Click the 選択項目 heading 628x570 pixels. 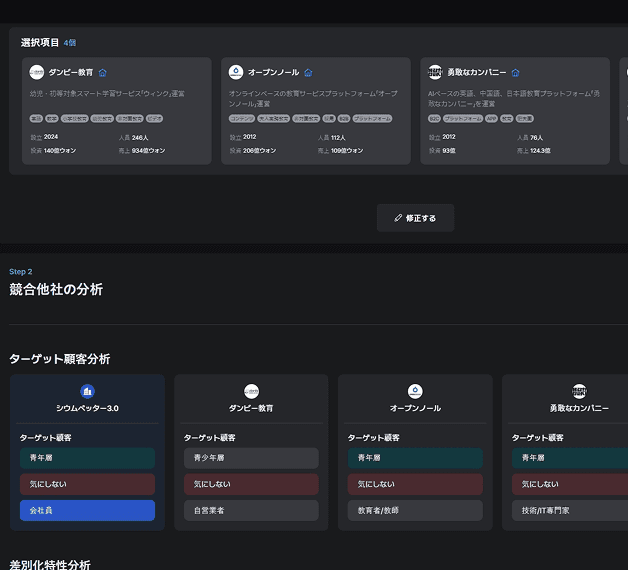point(40,42)
